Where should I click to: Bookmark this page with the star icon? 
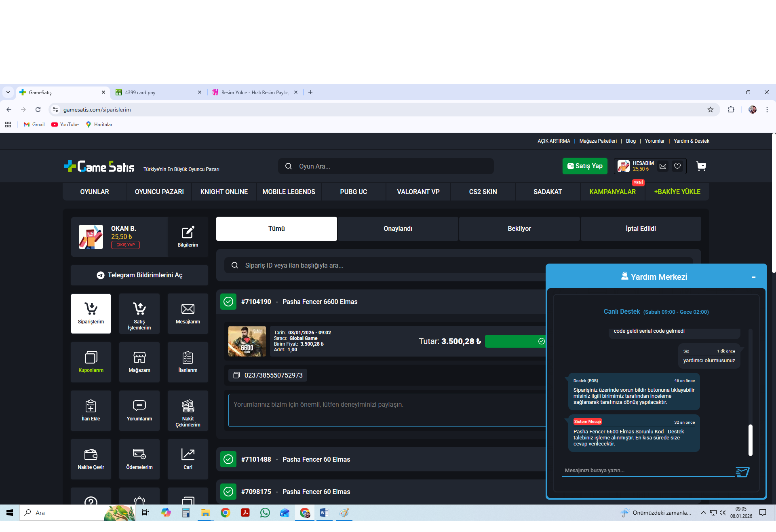(711, 110)
